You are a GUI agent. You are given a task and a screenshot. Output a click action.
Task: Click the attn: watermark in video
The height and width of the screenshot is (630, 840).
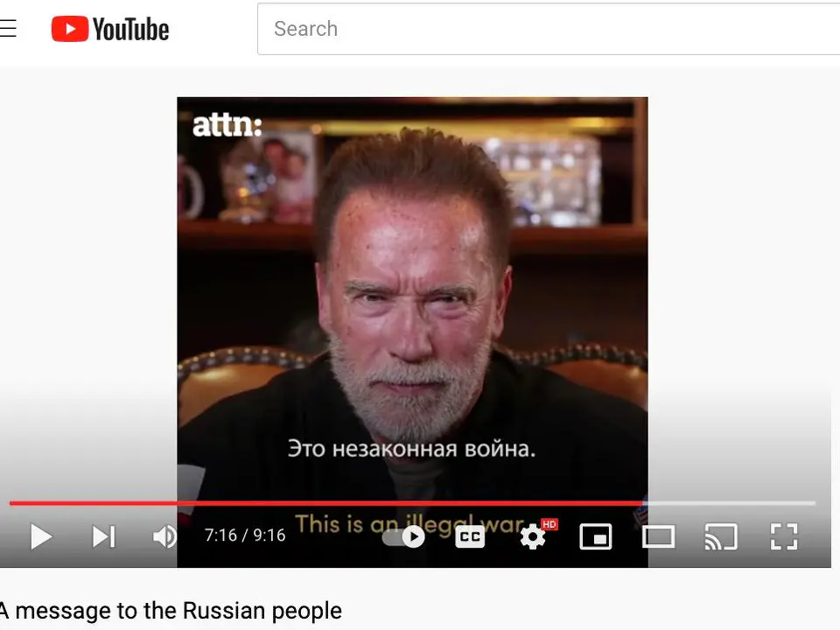point(227,125)
